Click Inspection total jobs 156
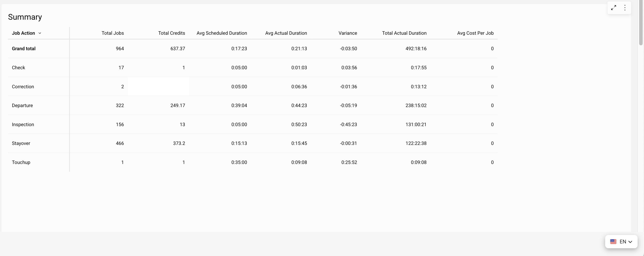644x256 pixels. pyautogui.click(x=120, y=124)
